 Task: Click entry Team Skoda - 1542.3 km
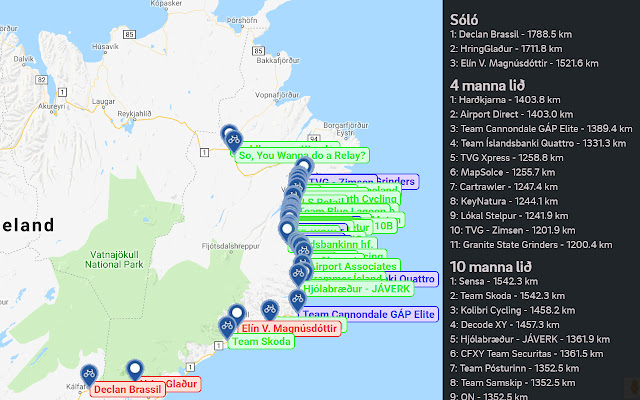(507, 296)
